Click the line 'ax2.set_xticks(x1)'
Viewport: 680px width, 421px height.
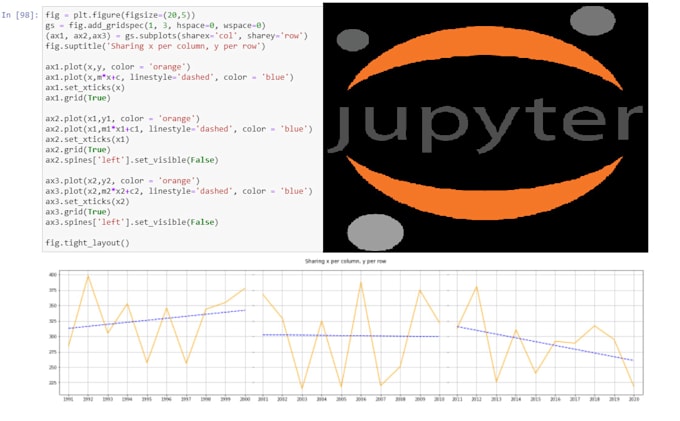tap(87, 140)
